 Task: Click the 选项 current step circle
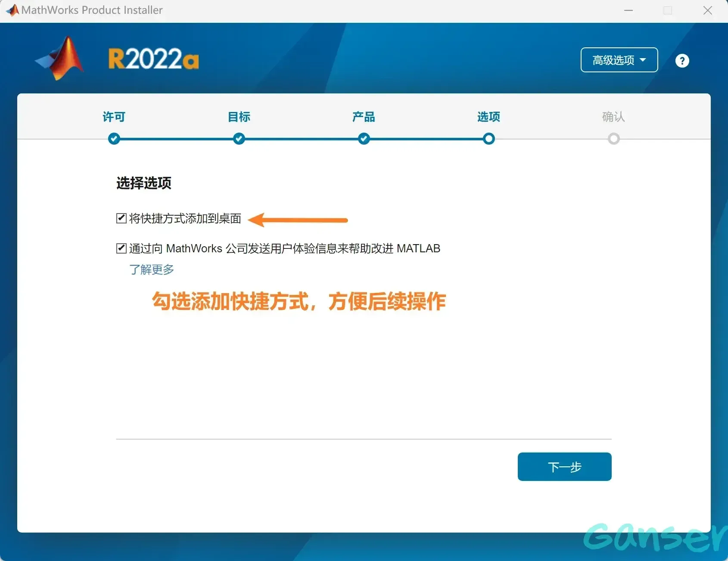(489, 139)
